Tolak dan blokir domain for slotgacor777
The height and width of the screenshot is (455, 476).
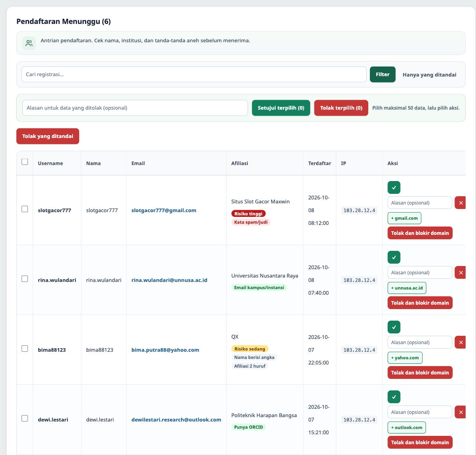coord(420,233)
